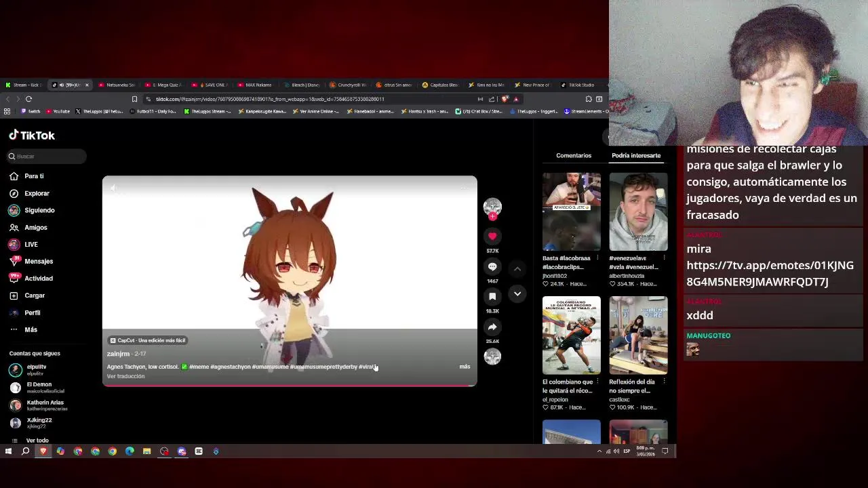Screen dimensions: 868x488
Task: Open Cargar upload option
Action: tap(35, 296)
